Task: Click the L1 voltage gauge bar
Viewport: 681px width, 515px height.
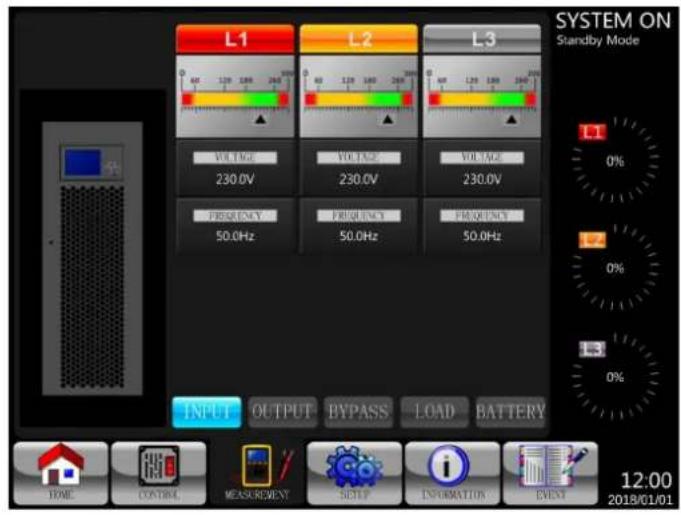Action: (235, 99)
